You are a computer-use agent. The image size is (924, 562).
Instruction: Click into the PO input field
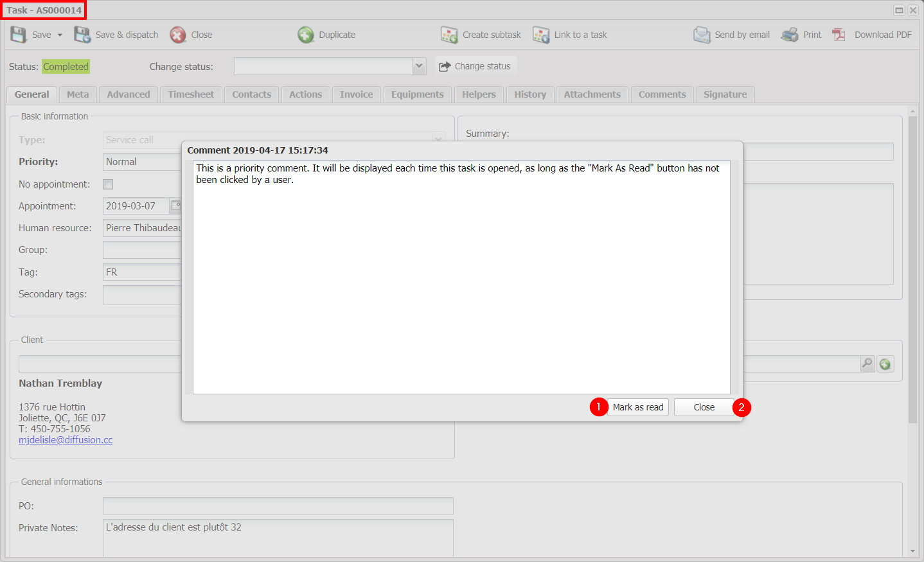(x=278, y=505)
